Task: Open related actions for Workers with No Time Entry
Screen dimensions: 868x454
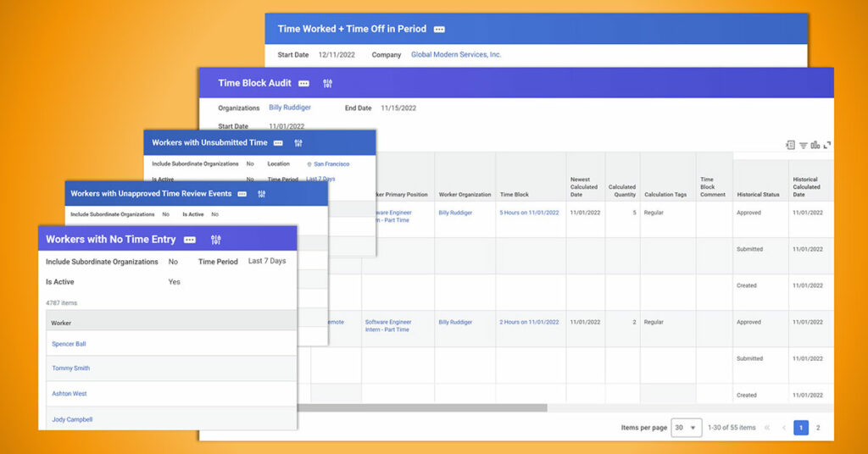Action: pyautogui.click(x=190, y=240)
